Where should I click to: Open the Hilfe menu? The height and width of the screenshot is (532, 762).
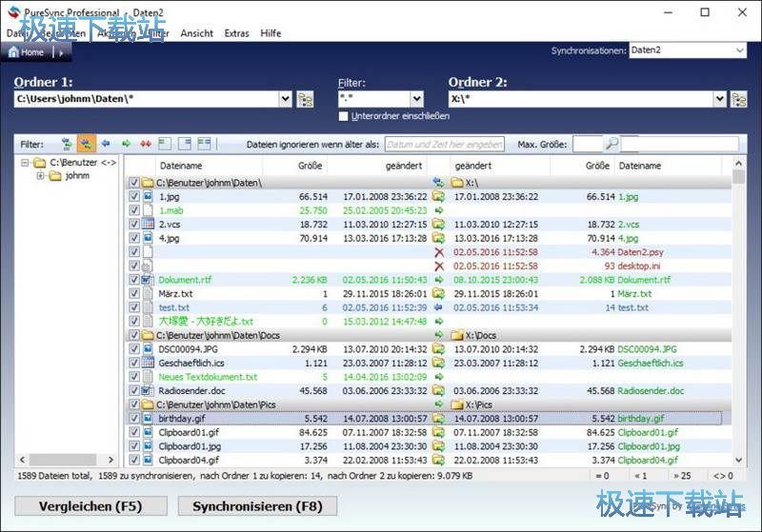tap(271, 33)
